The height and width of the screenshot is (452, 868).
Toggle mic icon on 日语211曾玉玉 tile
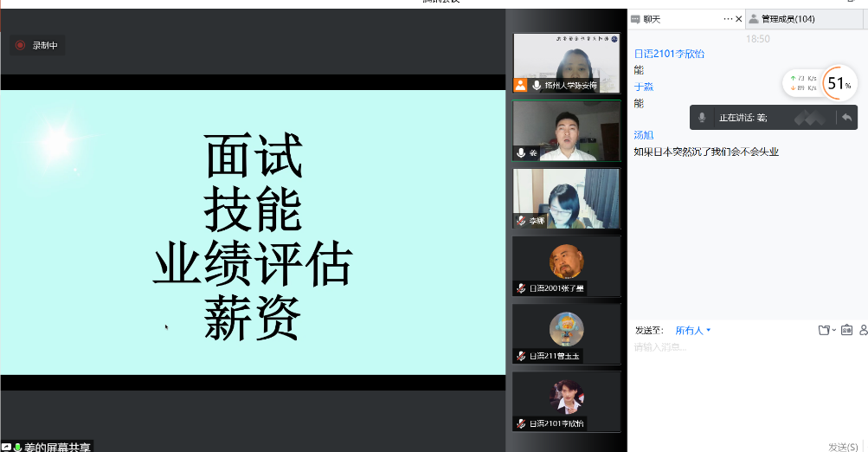click(521, 356)
